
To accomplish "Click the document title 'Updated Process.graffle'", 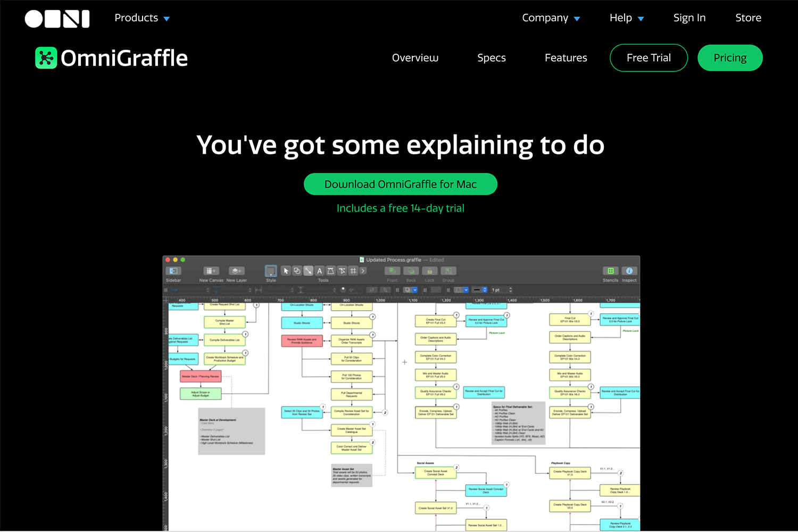I will click(x=394, y=260).
